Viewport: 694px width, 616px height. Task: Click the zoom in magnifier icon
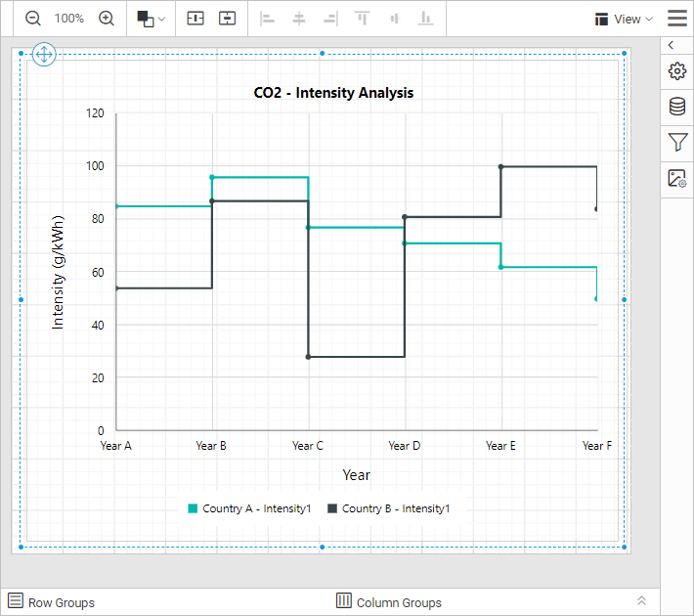[x=107, y=19]
